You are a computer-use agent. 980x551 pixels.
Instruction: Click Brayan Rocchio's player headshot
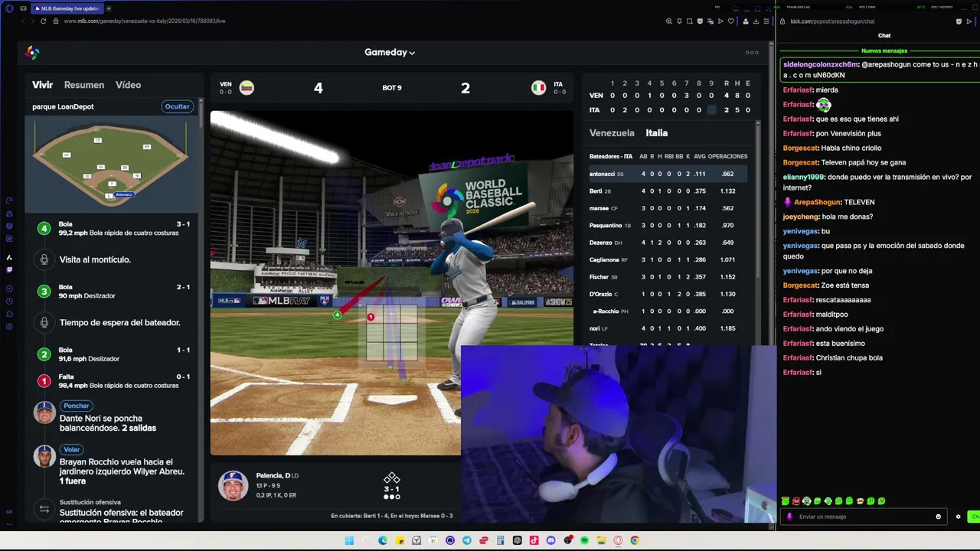coord(44,456)
